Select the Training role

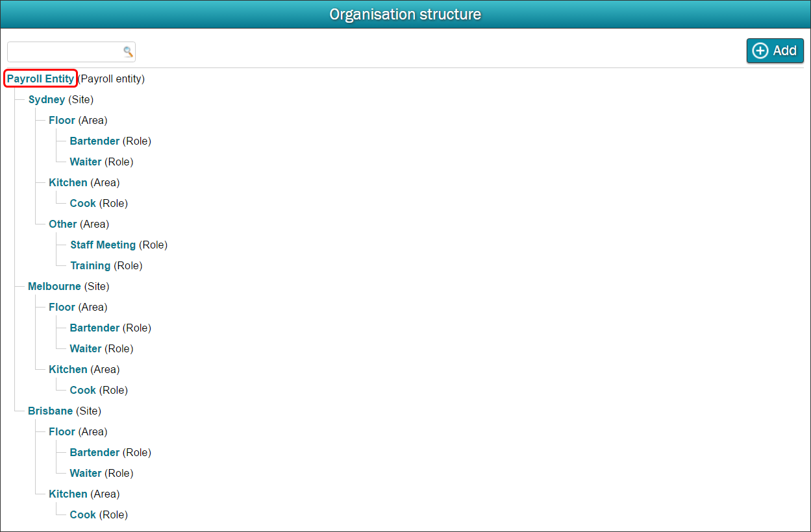pos(90,265)
